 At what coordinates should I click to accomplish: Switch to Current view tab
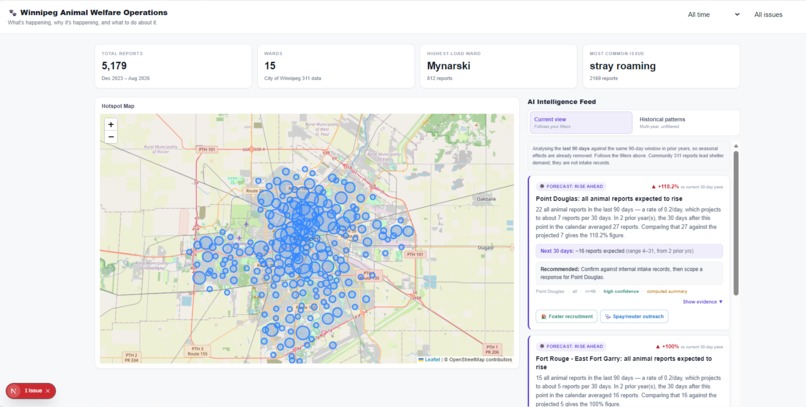[x=581, y=122]
